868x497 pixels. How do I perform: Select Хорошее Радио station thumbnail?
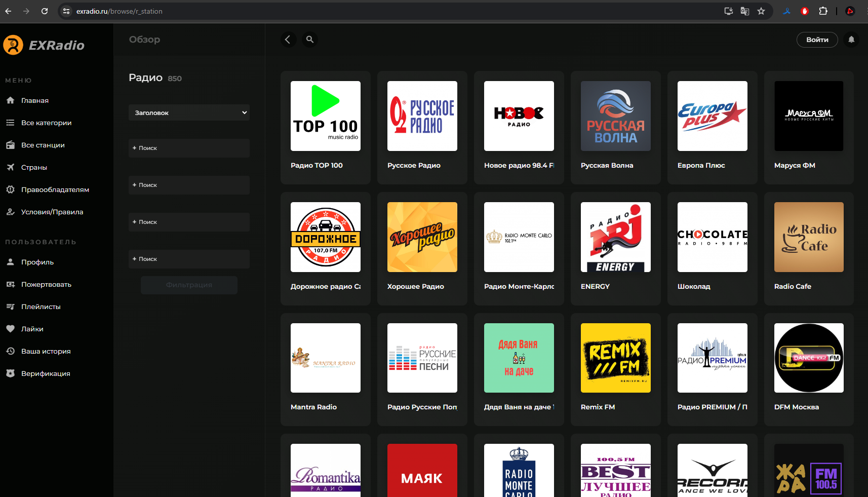[422, 237]
